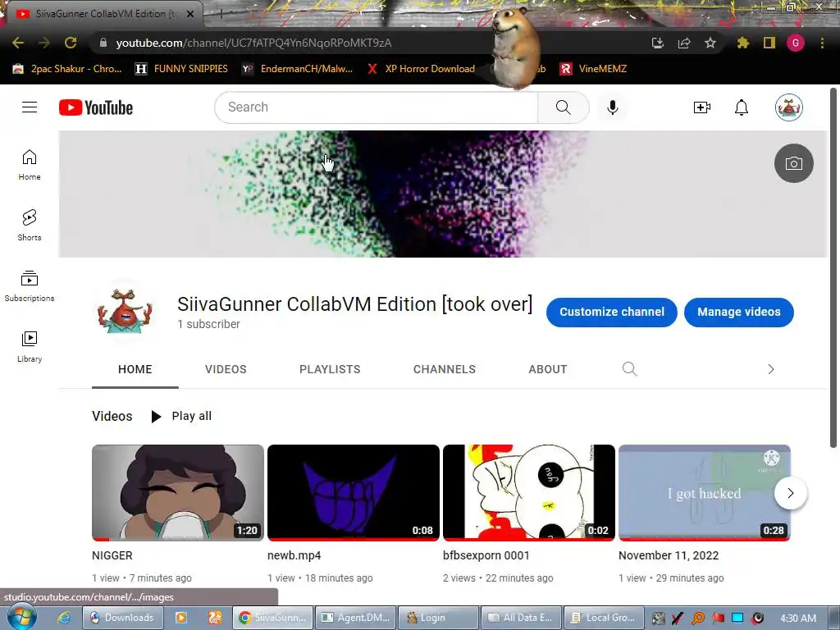Open the XP Horror Download bookmark
Image resolution: width=840 pixels, height=630 pixels.
421,69
